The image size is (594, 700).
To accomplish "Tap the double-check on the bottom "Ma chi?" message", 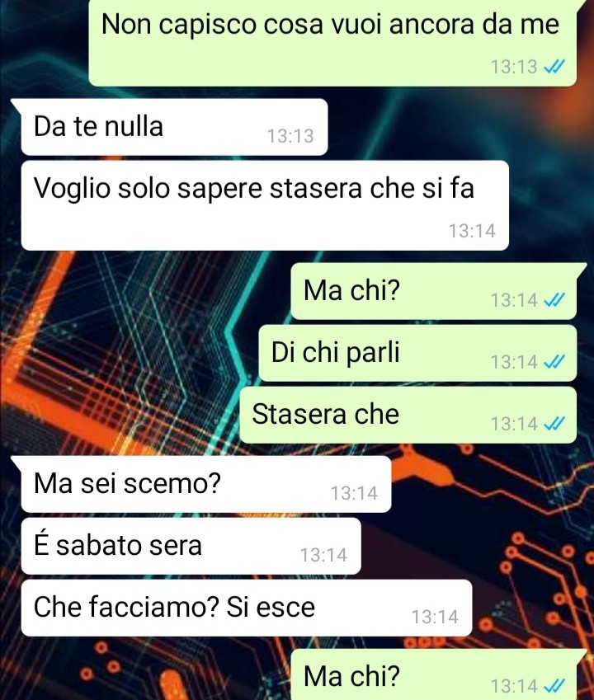I will pyautogui.click(x=554, y=685).
